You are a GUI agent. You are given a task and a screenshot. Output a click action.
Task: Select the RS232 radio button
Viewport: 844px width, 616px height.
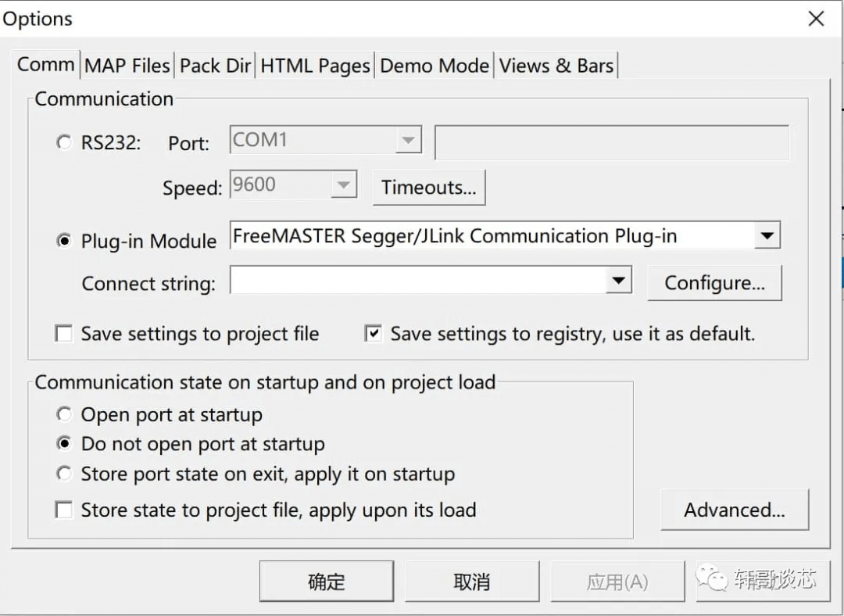click(x=64, y=143)
